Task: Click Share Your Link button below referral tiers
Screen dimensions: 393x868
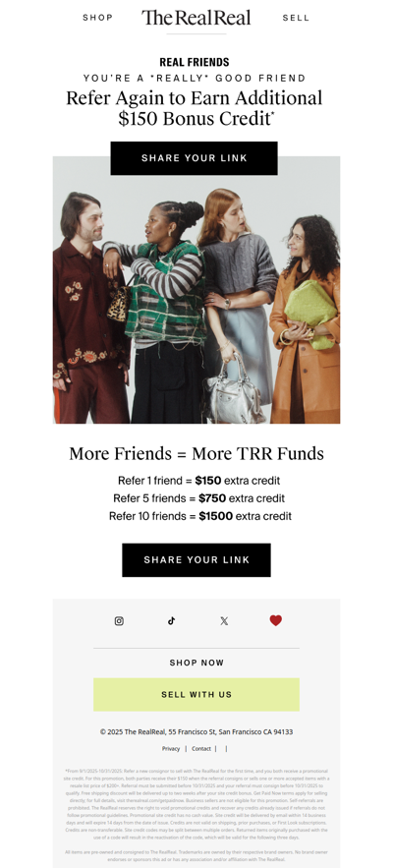Action: click(x=196, y=560)
